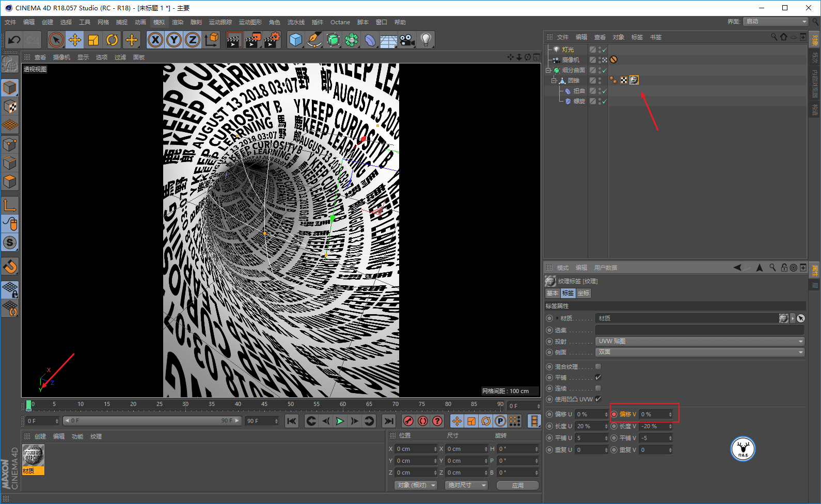The width and height of the screenshot is (821, 504).
Task: Open the floor environment objects icon
Action: click(x=389, y=40)
